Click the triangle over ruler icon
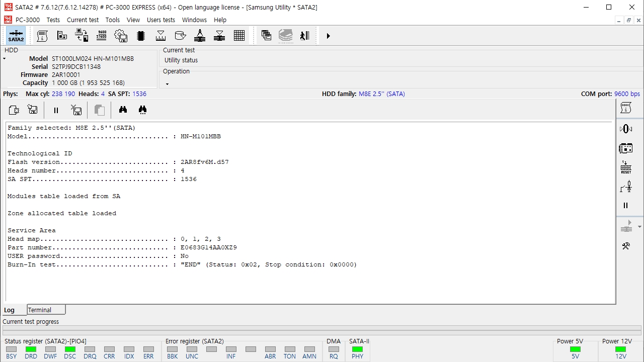 point(160,36)
